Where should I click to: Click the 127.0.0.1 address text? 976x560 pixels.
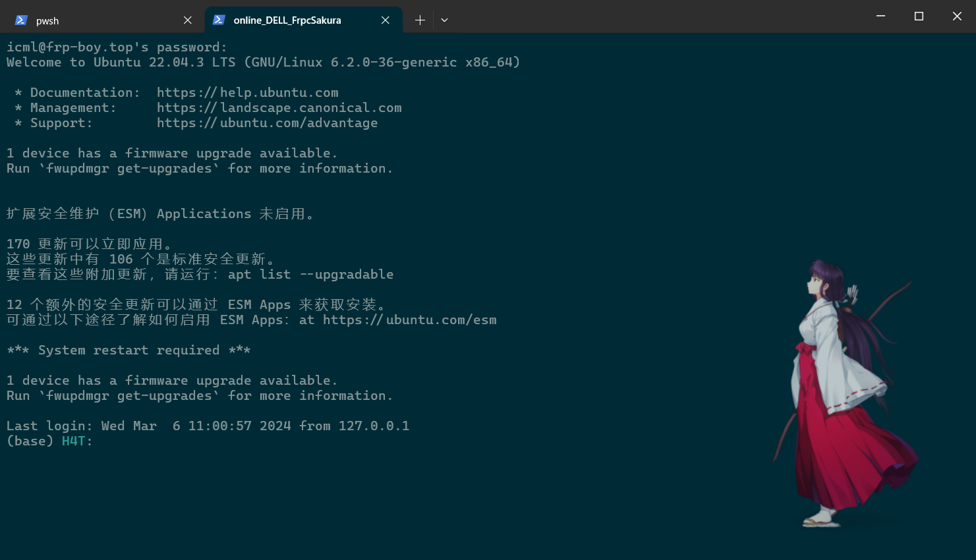376,426
